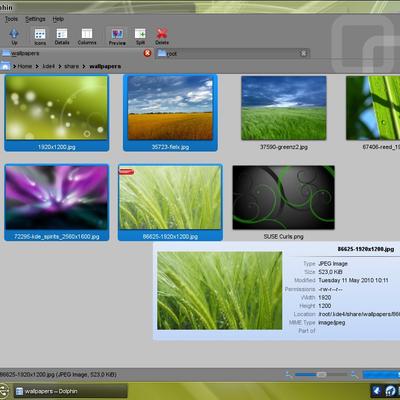Click the /root/.kde4/share/wallpapers location value
The image size is (400, 400).
pyautogui.click(x=359, y=314)
